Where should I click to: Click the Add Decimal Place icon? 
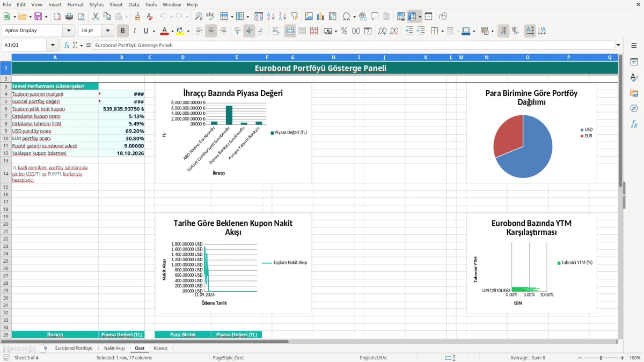[x=383, y=31]
